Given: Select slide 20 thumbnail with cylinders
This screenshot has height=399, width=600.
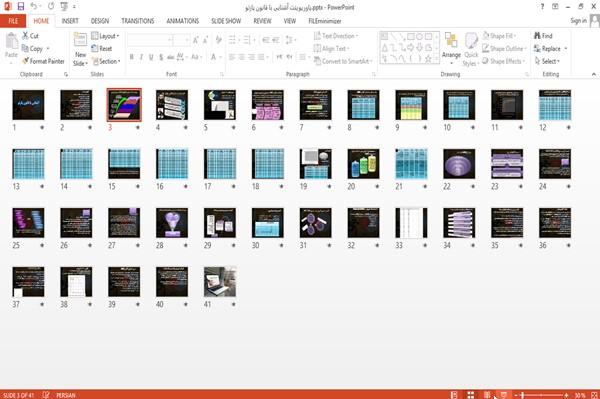Looking at the screenshot, I should point(363,164).
